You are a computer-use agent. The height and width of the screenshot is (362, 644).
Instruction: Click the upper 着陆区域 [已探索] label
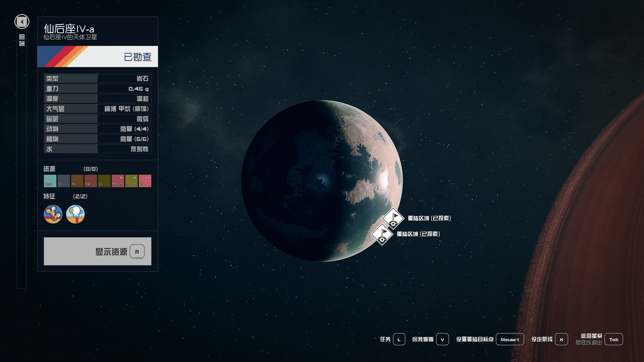click(429, 218)
